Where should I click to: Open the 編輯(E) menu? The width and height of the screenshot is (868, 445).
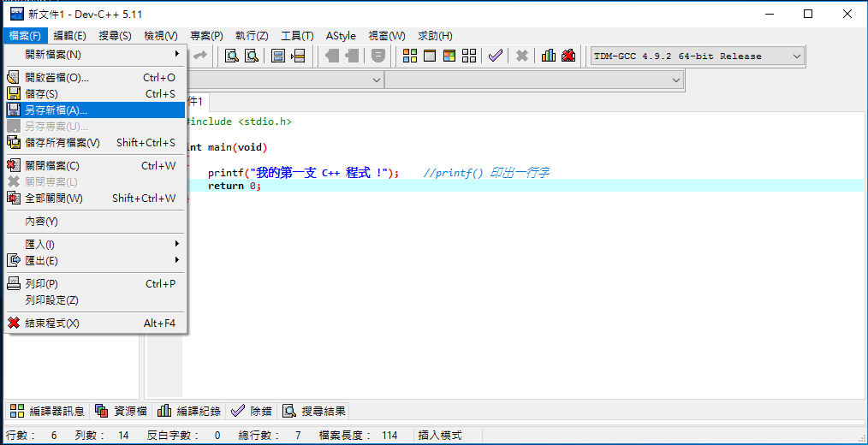pyautogui.click(x=69, y=36)
